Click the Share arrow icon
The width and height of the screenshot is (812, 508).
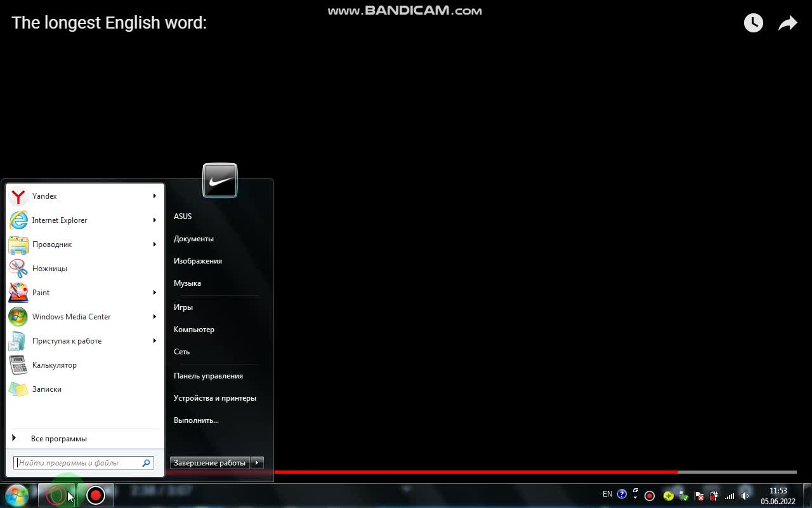click(x=787, y=23)
